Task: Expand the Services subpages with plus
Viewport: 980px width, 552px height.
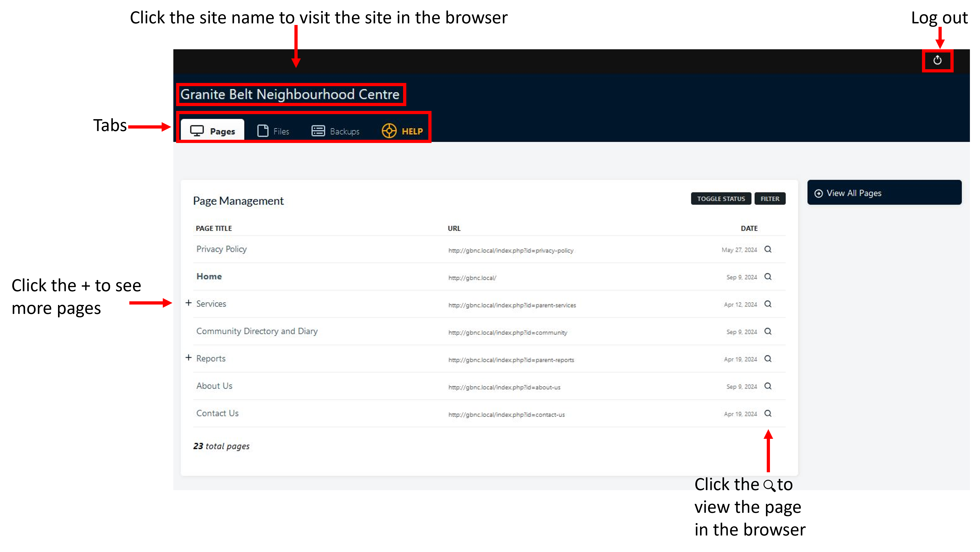Action: pos(188,303)
